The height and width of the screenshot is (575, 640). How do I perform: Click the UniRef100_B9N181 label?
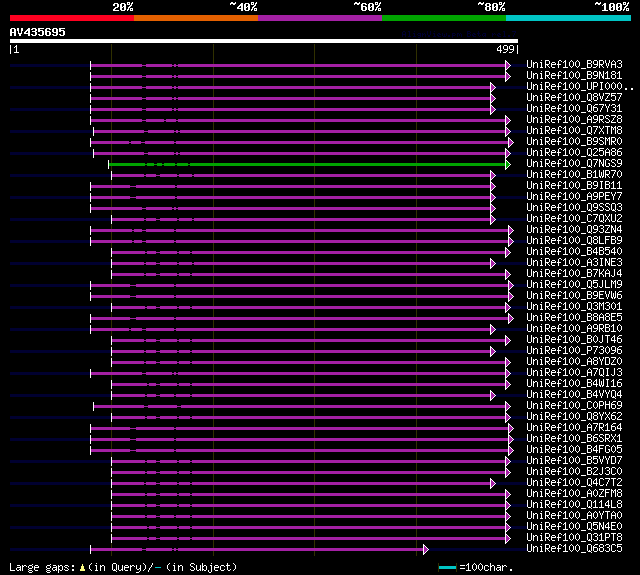point(574,75)
